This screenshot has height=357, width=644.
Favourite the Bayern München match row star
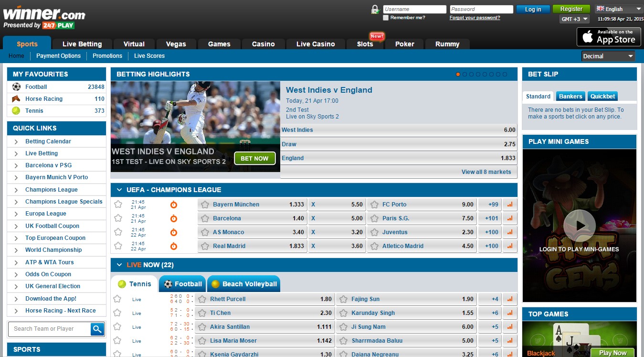118,204
